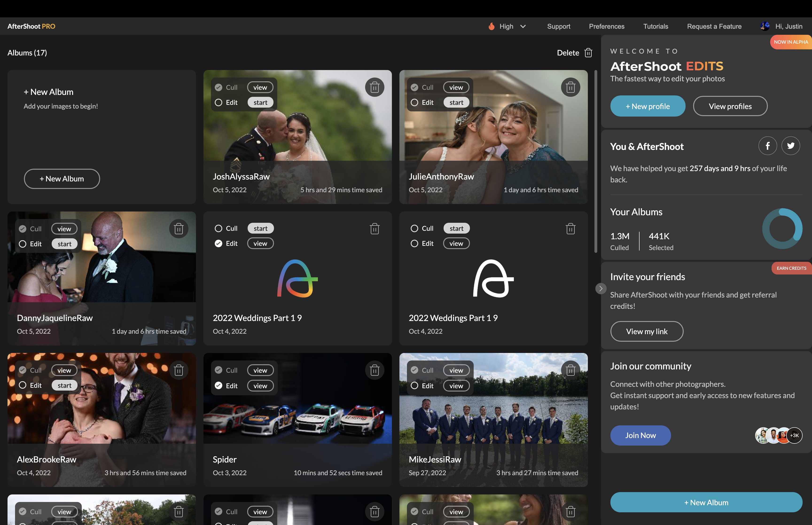This screenshot has height=525, width=812.
Task: Open Request a Feature from the top bar
Action: tap(714, 26)
